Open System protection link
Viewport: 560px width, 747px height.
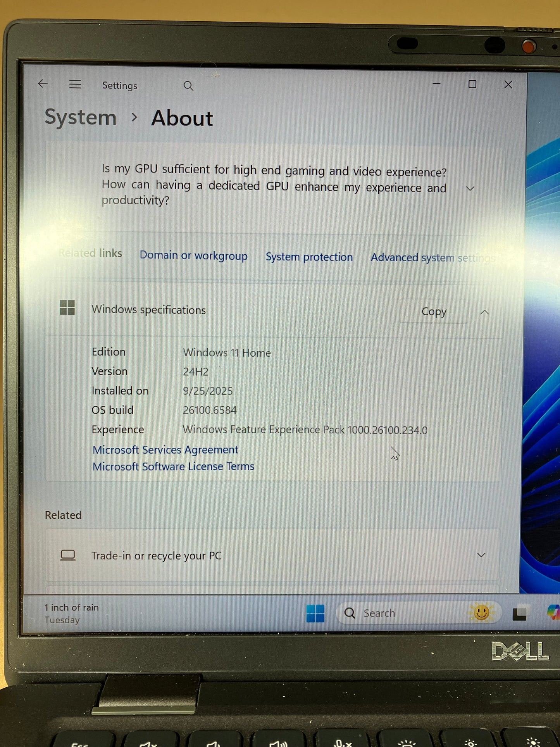309,257
